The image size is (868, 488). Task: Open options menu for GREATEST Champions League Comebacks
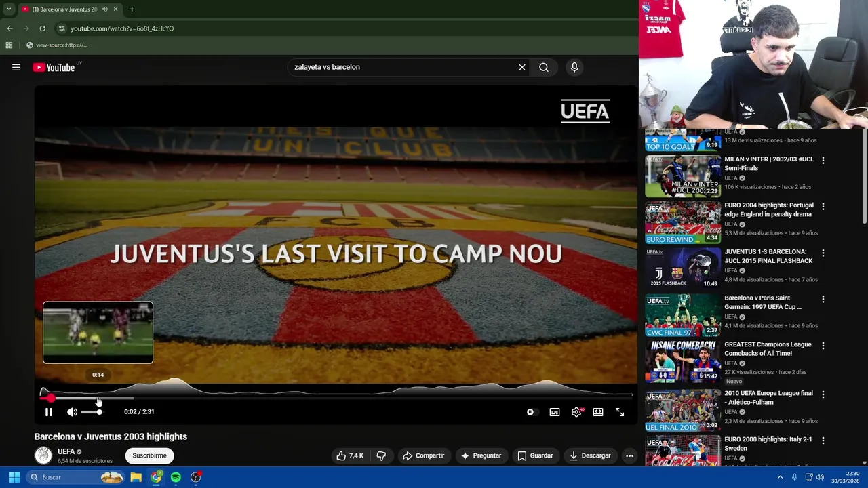point(823,346)
